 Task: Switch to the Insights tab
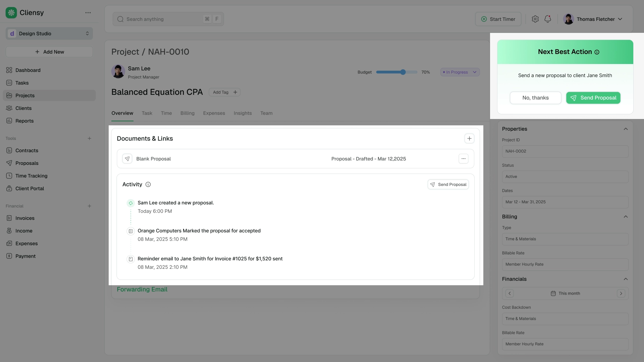click(243, 113)
